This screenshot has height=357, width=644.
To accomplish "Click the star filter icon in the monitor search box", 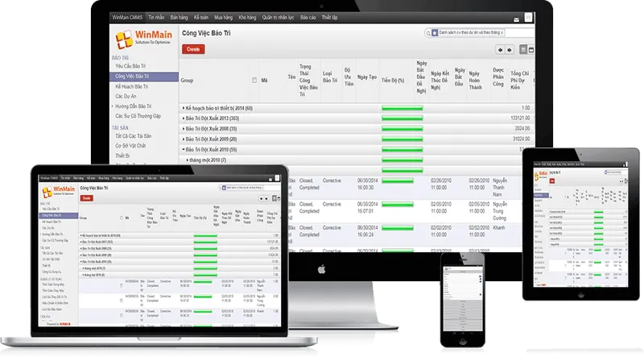I will 435,32.
